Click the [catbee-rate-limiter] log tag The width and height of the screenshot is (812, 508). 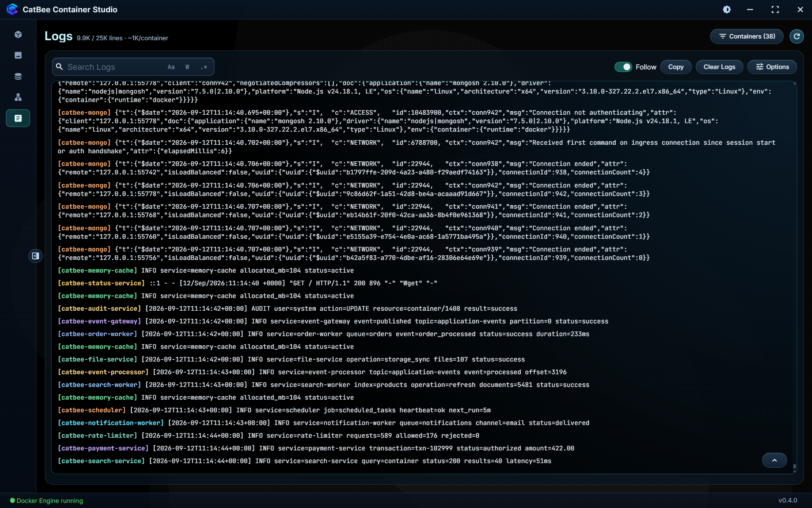pos(97,436)
